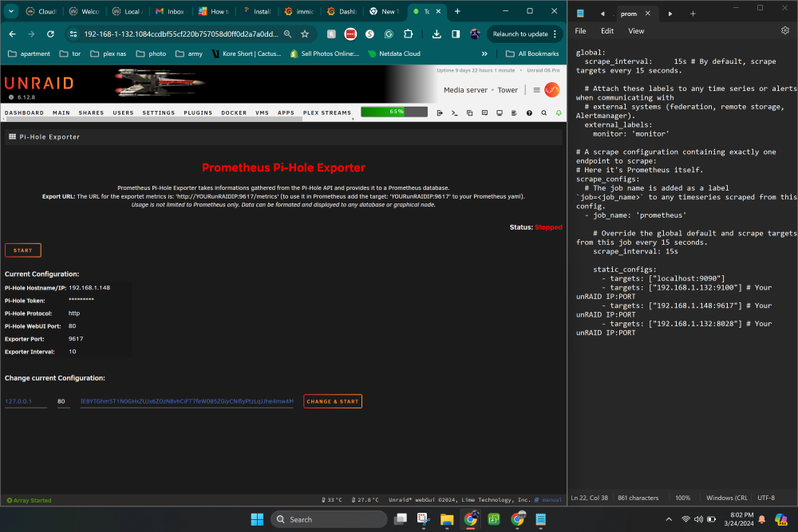Screen dimensions: 798x532
Task: Expand Chrome tab search dropdown
Action: (x=10, y=11)
